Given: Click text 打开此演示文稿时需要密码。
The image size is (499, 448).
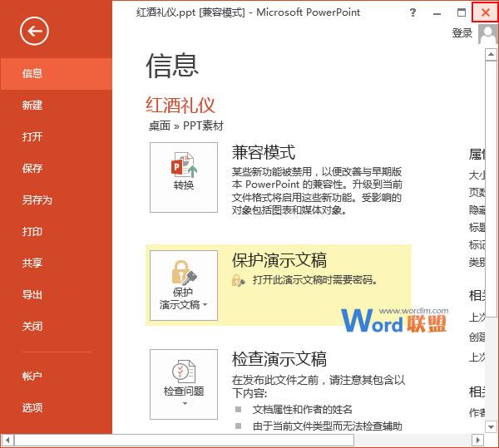Looking at the screenshot, I should pos(315,280).
